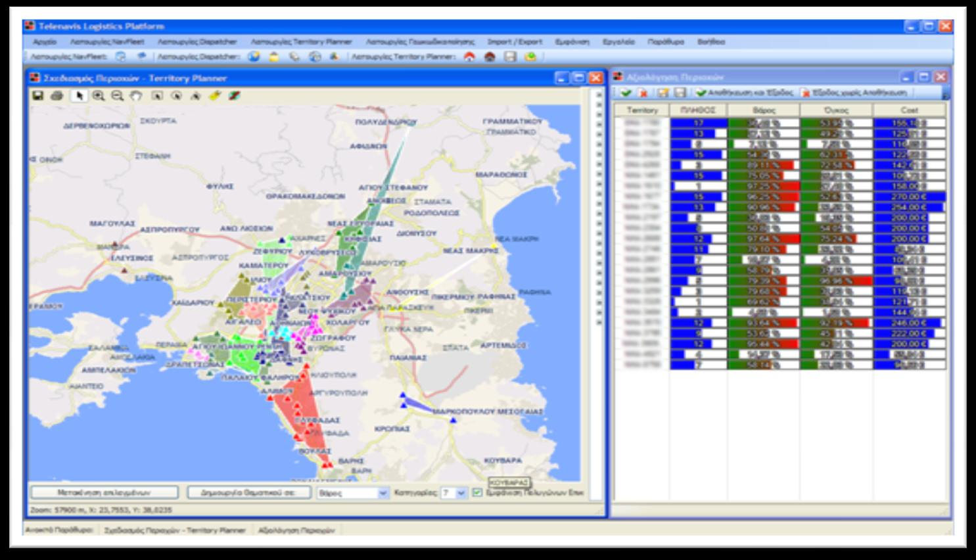Click the yellow-green last Territory Planner icon
The width and height of the screenshot is (976, 560).
tap(530, 57)
